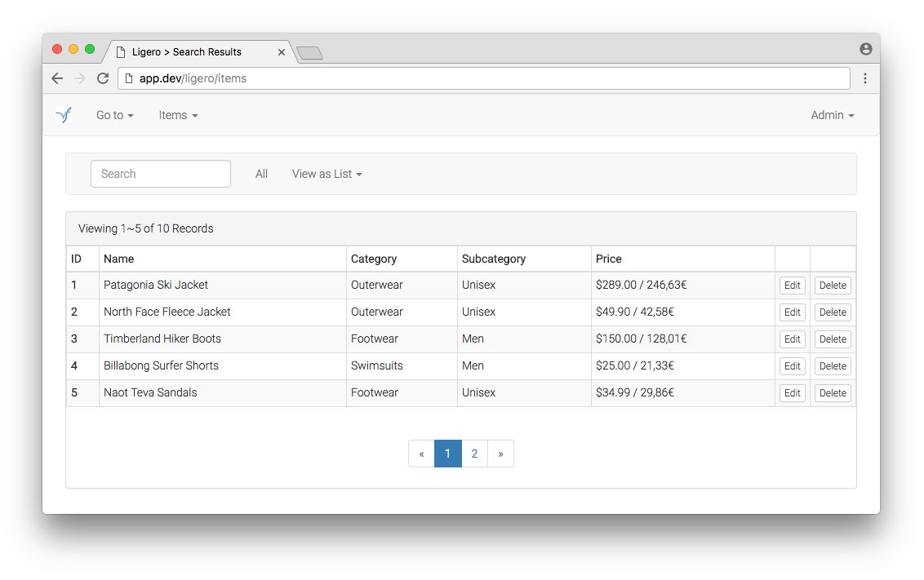This screenshot has width=924, height=580.
Task: Select the Ligero > Search Results tab
Action: coord(198,52)
